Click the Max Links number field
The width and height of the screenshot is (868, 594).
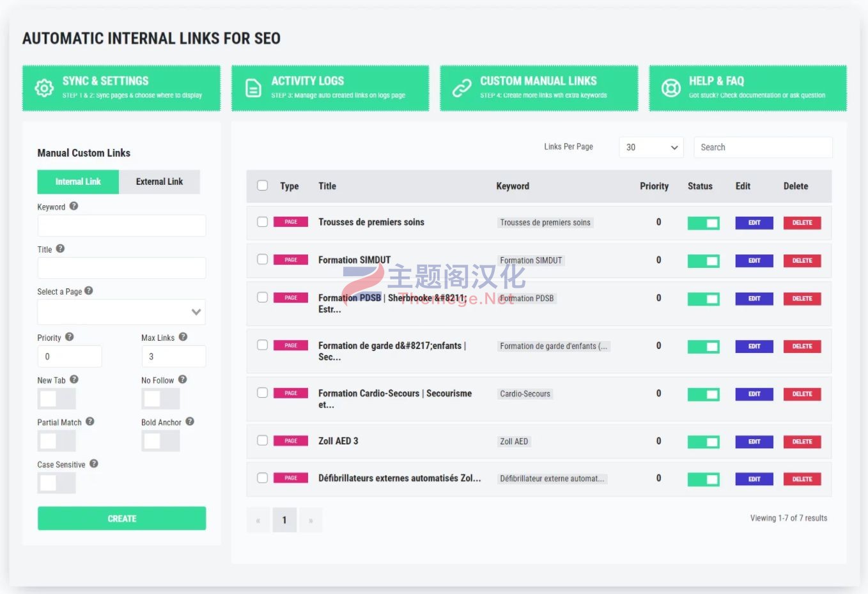click(173, 356)
